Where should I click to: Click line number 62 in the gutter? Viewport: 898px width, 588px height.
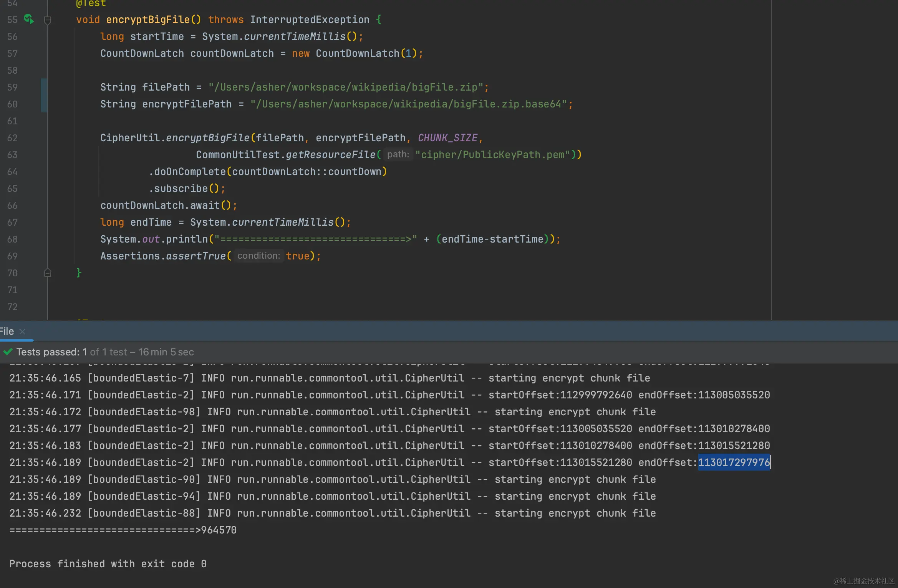pyautogui.click(x=12, y=138)
